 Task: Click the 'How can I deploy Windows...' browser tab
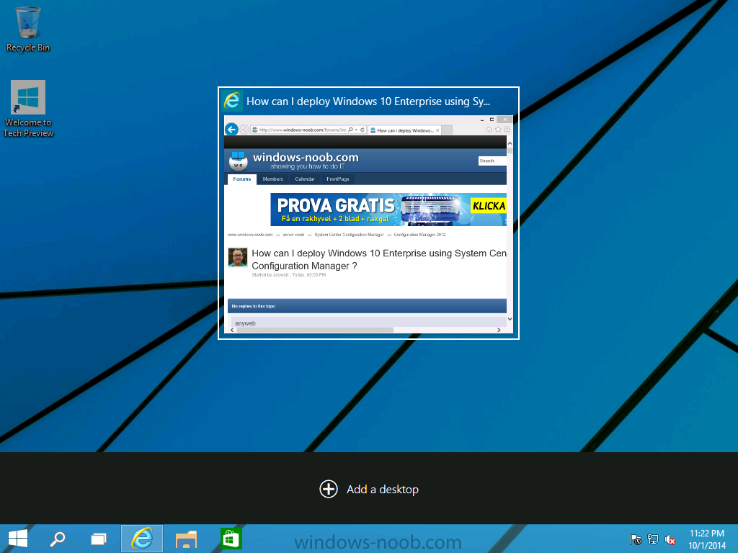pos(405,130)
